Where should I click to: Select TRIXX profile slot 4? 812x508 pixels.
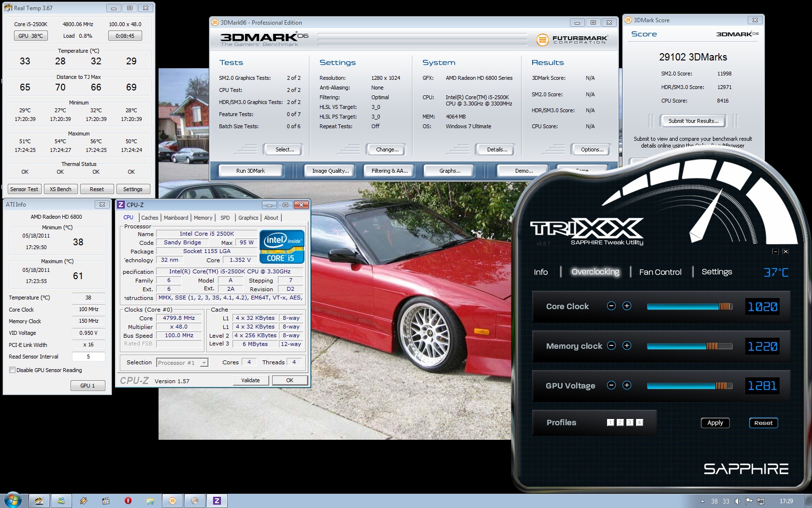pos(639,422)
